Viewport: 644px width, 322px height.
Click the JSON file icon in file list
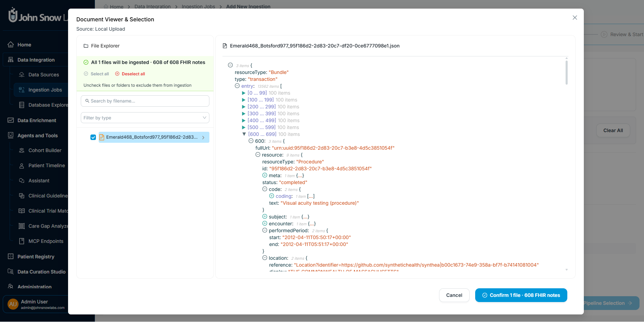pyautogui.click(x=102, y=137)
